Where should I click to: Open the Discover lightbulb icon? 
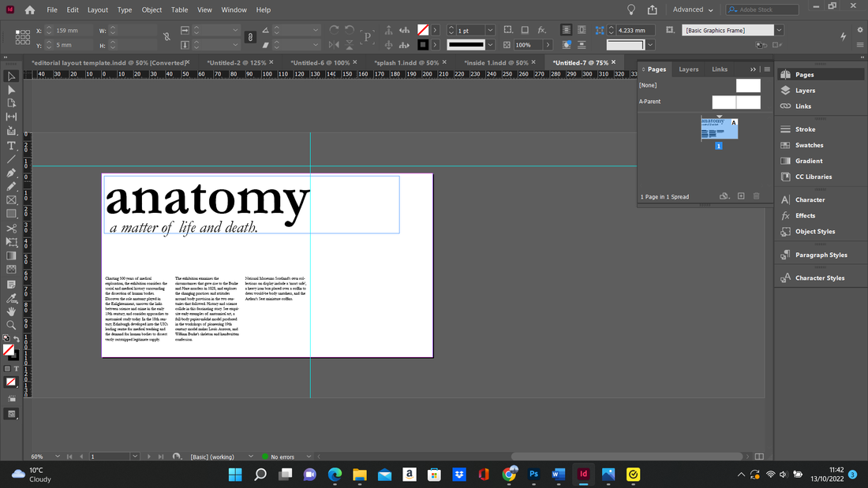pos(631,10)
